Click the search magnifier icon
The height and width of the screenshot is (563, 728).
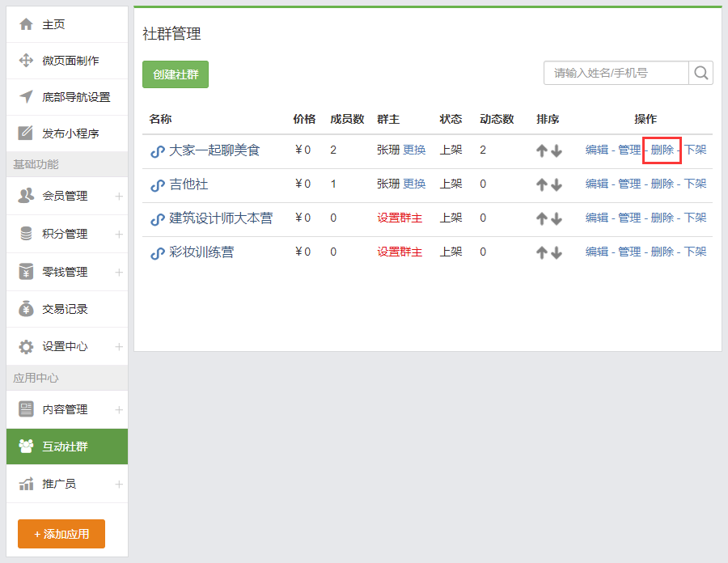coord(700,73)
